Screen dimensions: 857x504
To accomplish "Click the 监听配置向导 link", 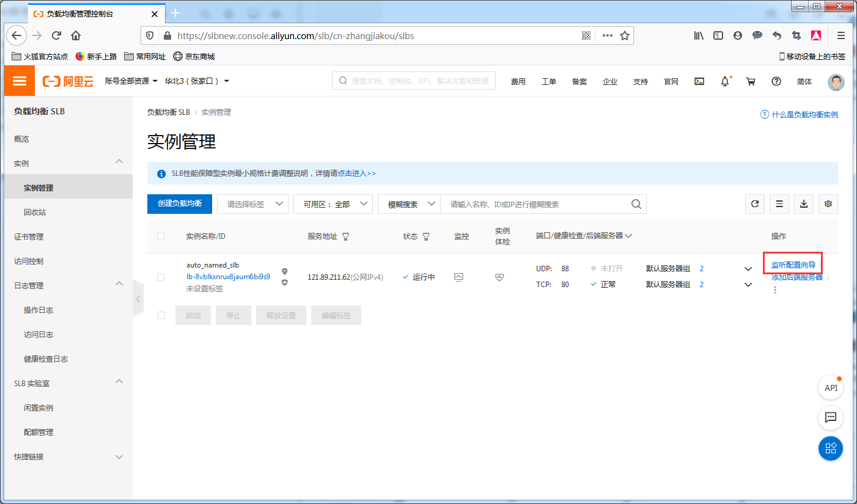I will (x=793, y=265).
